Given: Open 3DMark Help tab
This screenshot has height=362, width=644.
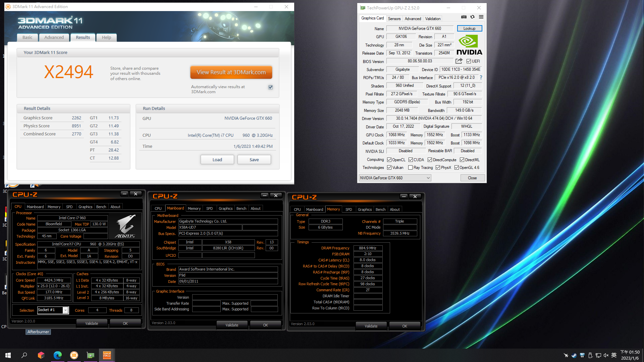Looking at the screenshot, I should pyautogui.click(x=106, y=38).
